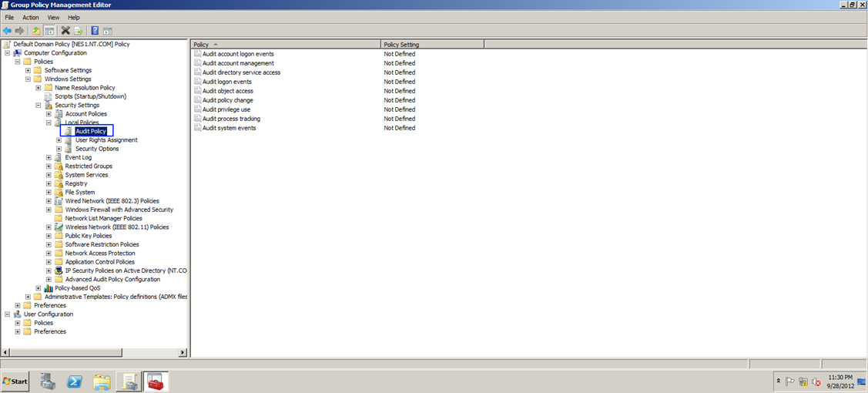The image size is (868, 393).
Task: Click the Audit system events policy icon
Action: [198, 128]
